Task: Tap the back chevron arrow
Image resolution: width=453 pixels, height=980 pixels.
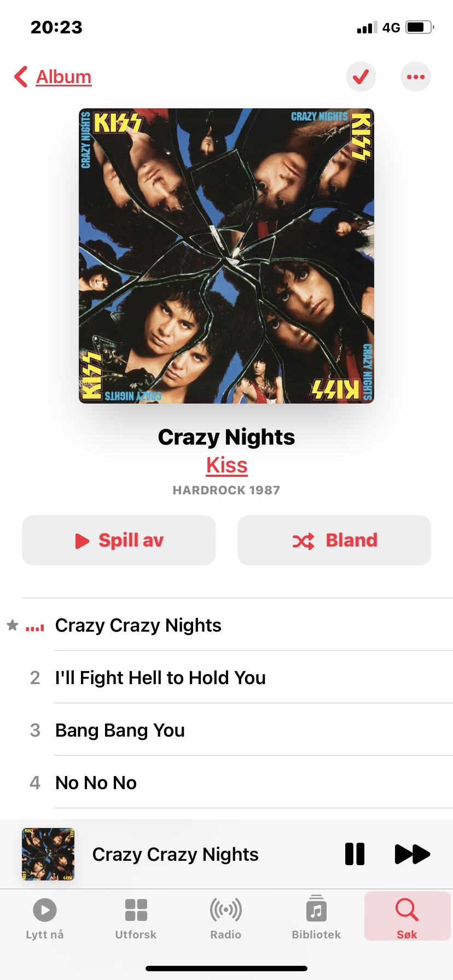Action: [21, 77]
